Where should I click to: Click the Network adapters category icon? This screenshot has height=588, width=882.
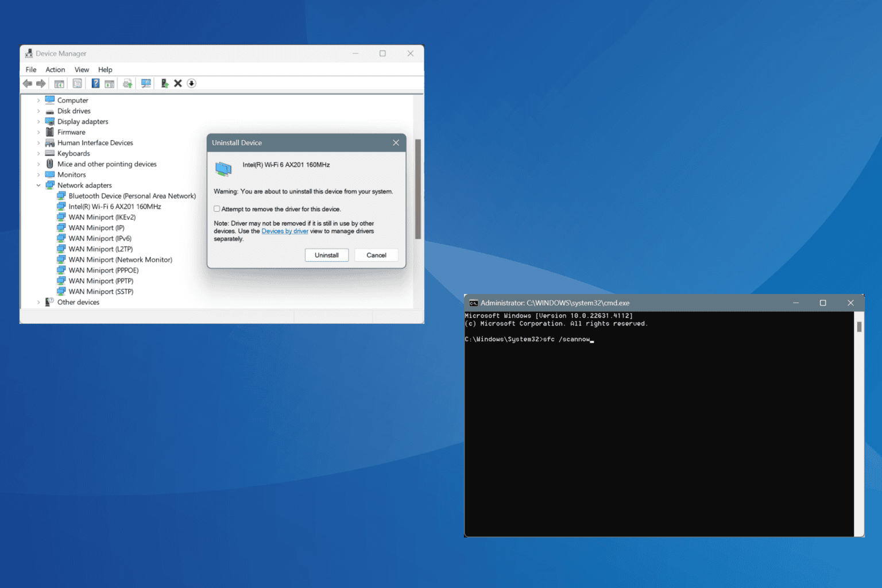tap(50, 185)
